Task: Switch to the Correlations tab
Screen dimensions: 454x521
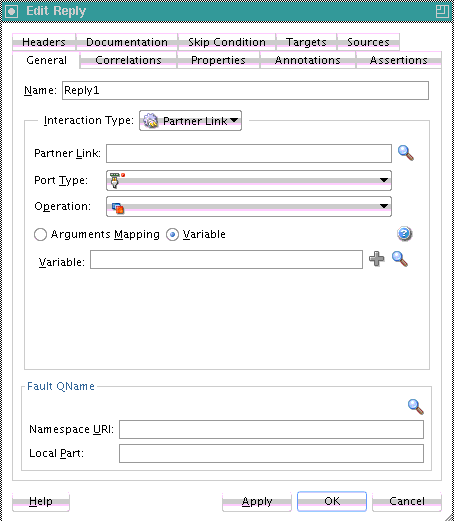Action: point(128,60)
